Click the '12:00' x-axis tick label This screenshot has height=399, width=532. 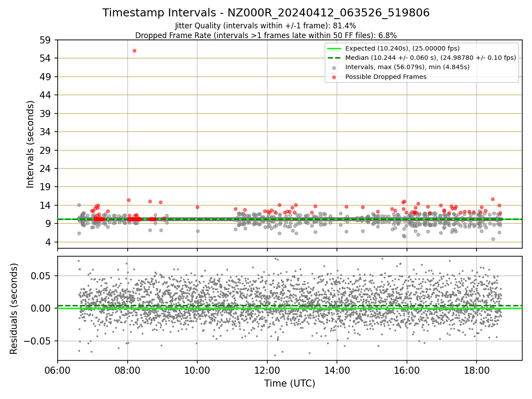pyautogui.click(x=267, y=370)
